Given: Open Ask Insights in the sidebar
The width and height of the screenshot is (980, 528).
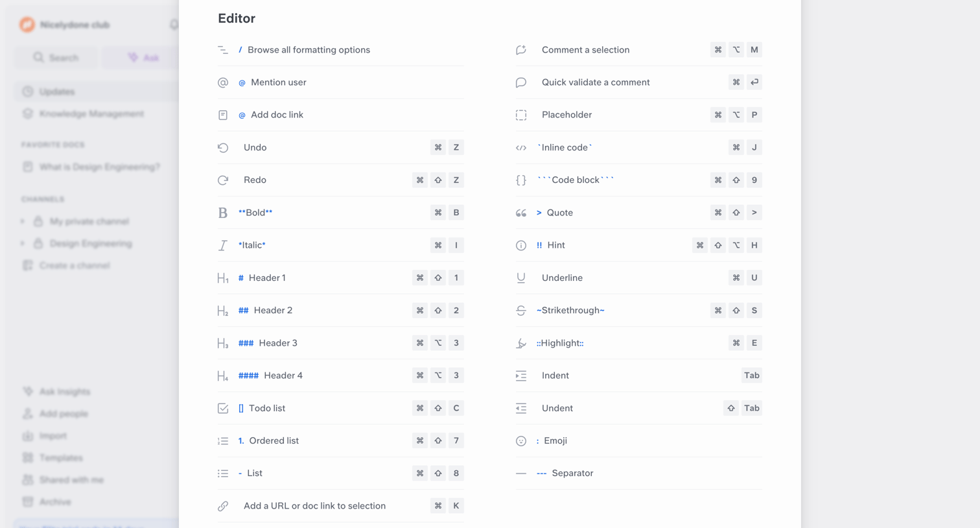Looking at the screenshot, I should (x=57, y=392).
